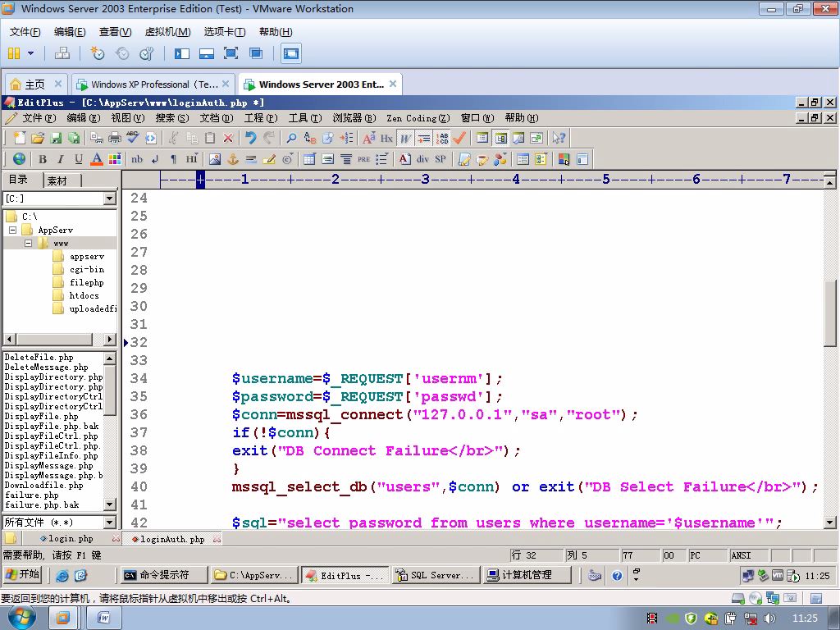Click the context help arrow icon

559,138
